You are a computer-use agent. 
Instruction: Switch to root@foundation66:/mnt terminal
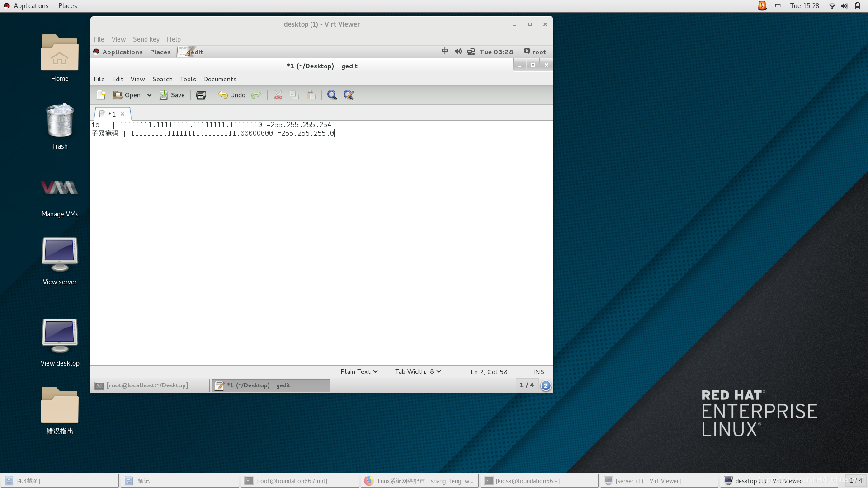(299, 481)
